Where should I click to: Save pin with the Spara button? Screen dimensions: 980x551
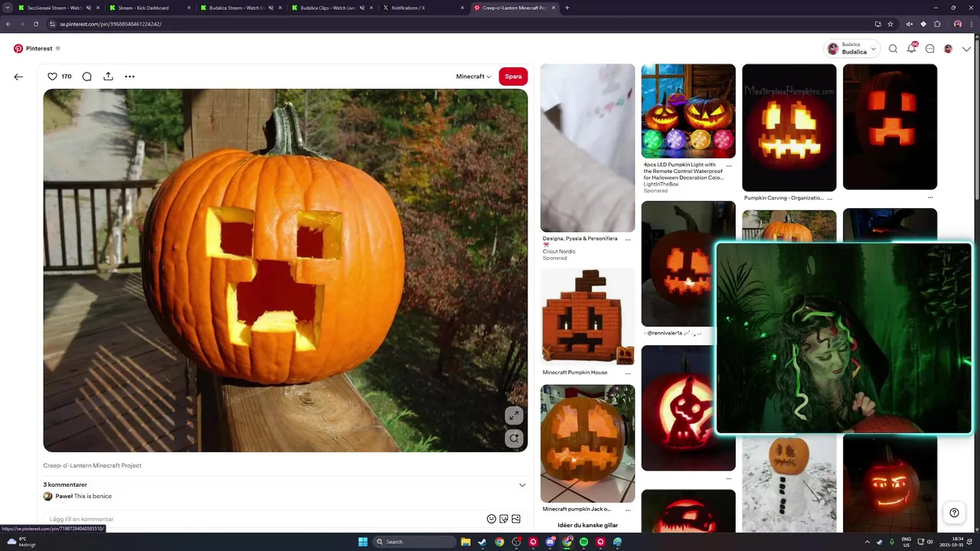[513, 77]
